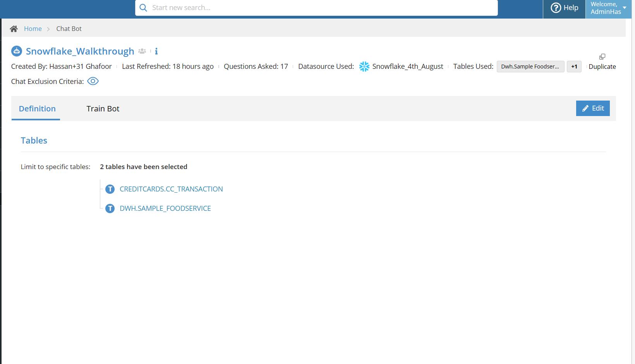Select the Definition tab
This screenshot has height=364, width=635.
tap(37, 109)
